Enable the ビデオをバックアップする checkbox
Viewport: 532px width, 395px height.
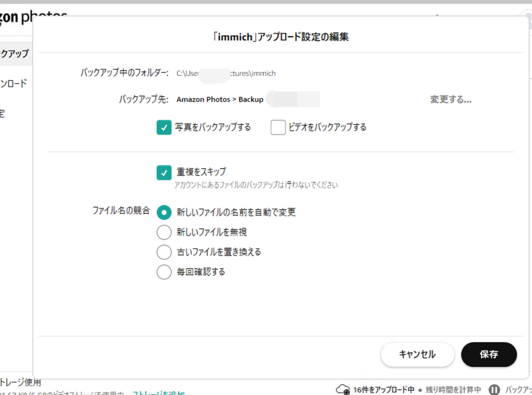point(278,127)
